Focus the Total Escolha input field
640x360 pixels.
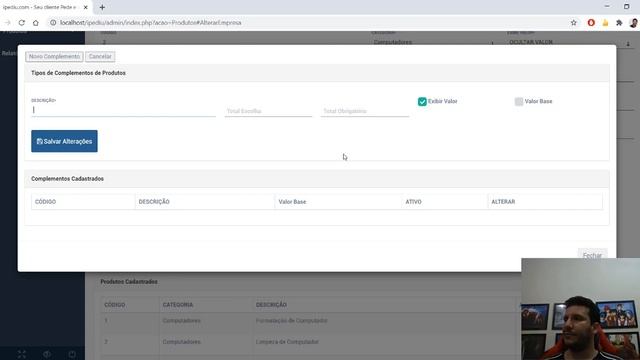[x=268, y=111]
